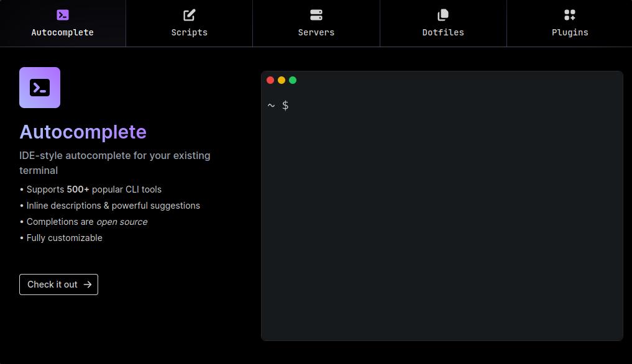Show the Plugins tab

point(569,24)
